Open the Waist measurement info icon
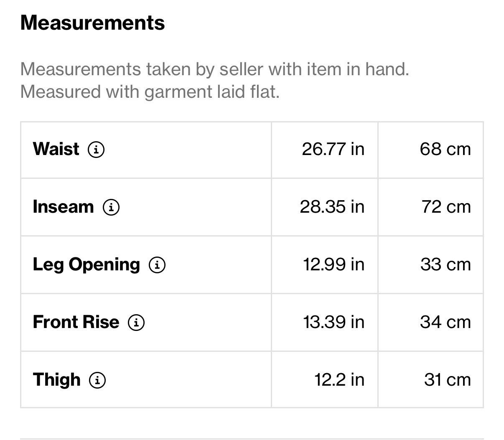Screen dimensions: 504x440 [x=96, y=149]
